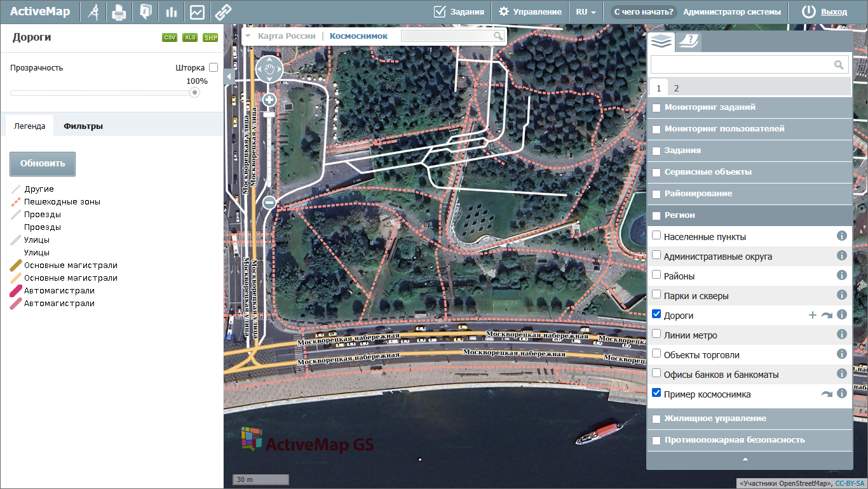Switch to layer page tab 2
The height and width of the screenshot is (489, 868).
pos(676,88)
